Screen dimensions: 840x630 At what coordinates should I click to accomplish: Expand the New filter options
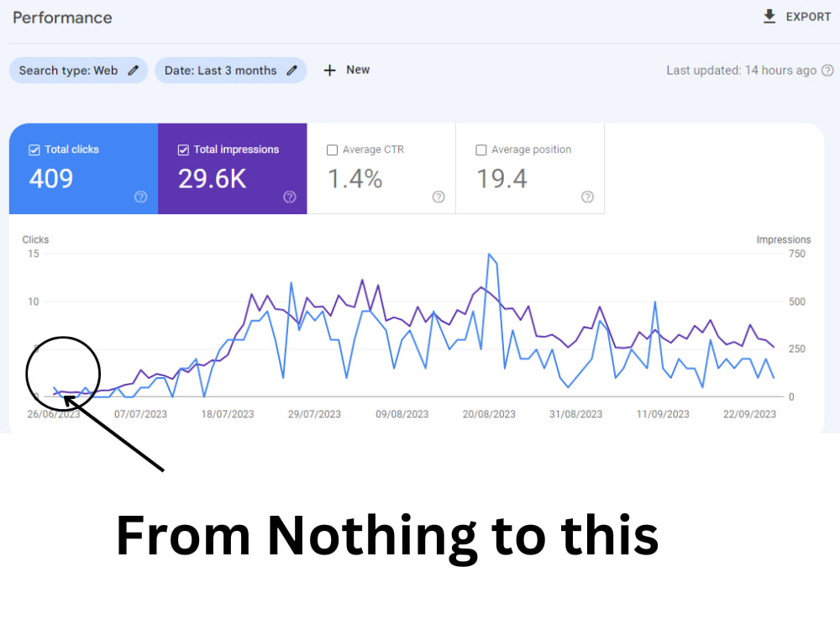click(347, 71)
